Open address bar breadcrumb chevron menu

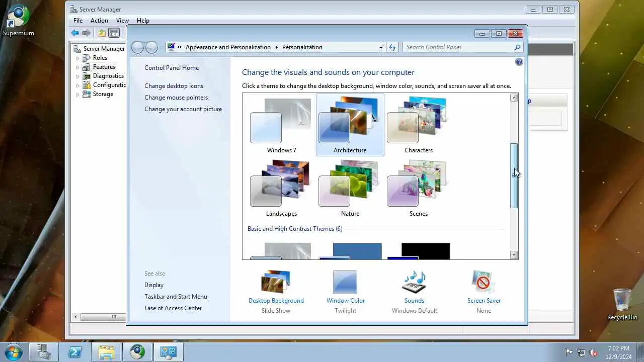[x=180, y=47]
